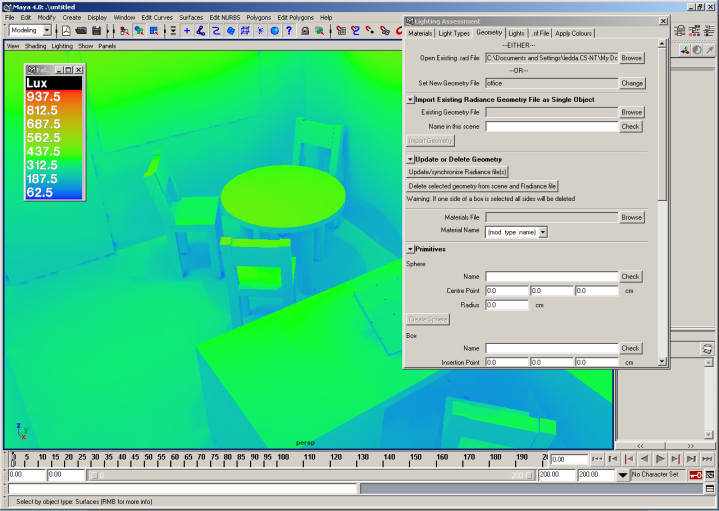Click the blue question mark help icon
The height and width of the screenshot is (511, 719).
pyautogui.click(x=289, y=31)
